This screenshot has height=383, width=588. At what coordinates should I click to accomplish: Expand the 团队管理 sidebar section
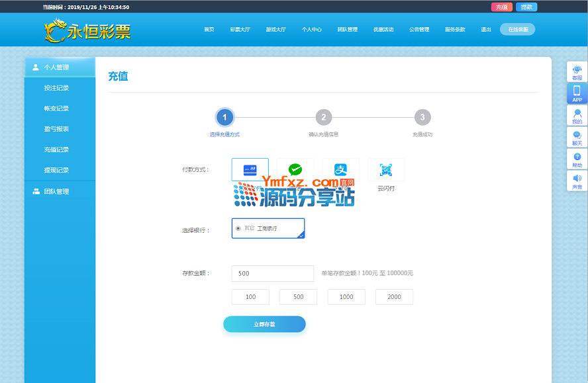pyautogui.click(x=60, y=192)
